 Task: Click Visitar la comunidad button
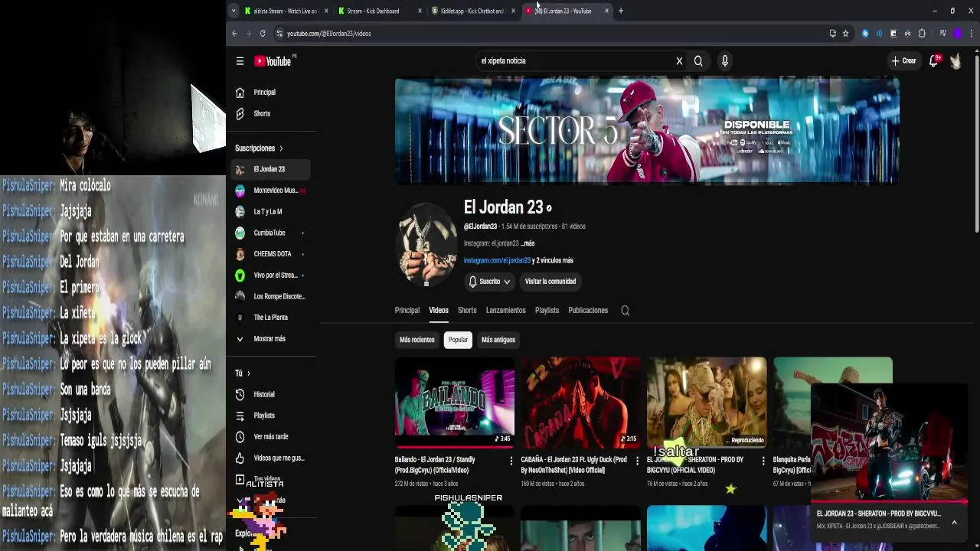point(550,282)
